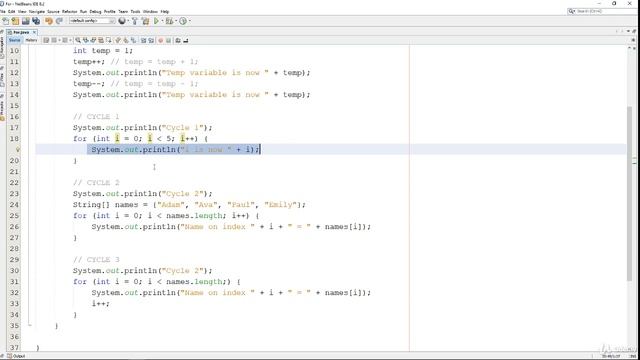Expand the Profile project dropdown arrow
Screen dimensions: 640x360
point(190,21)
